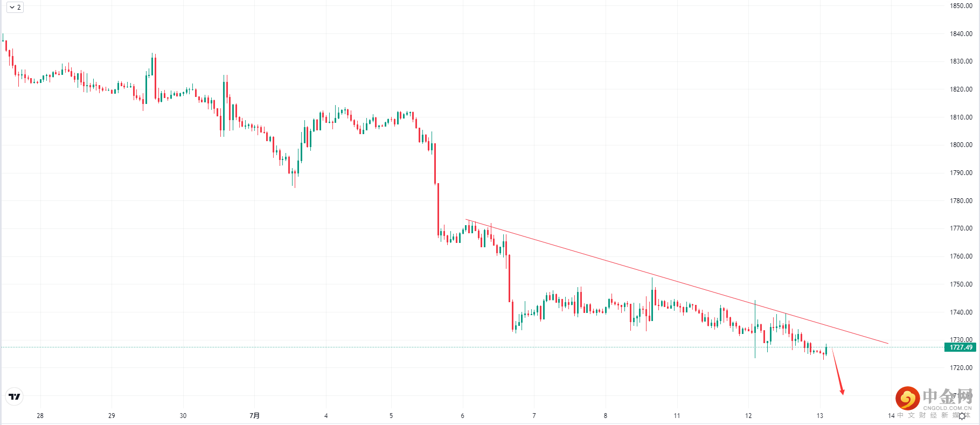Screen dimensions: 980x425
Task: Click date 28 on the time axis
Action: click(40, 415)
